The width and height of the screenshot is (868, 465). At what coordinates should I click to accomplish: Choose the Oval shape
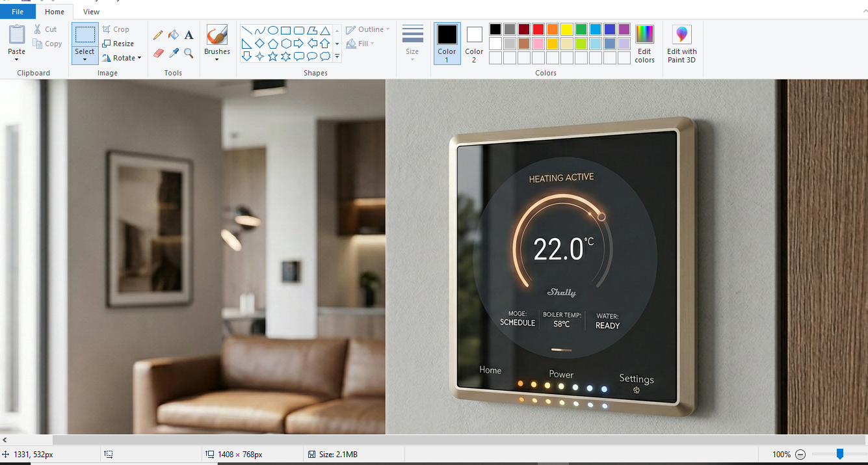[x=273, y=31]
